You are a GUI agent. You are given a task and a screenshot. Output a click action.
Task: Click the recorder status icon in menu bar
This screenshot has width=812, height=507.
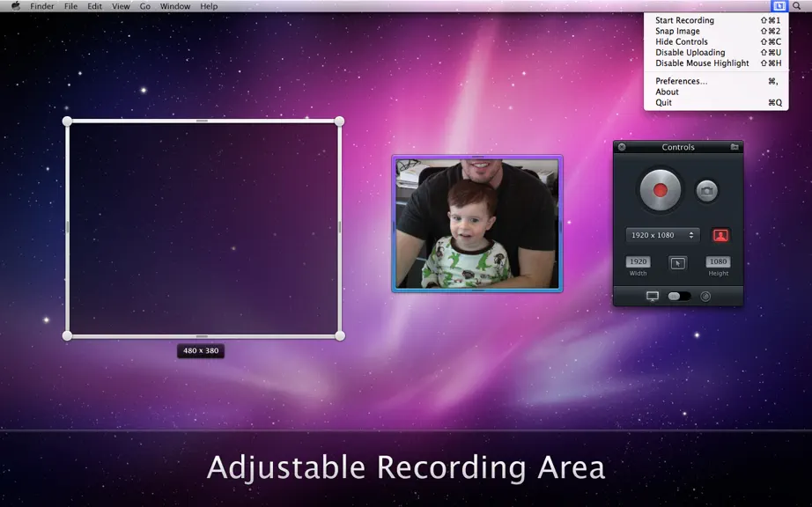[779, 6]
